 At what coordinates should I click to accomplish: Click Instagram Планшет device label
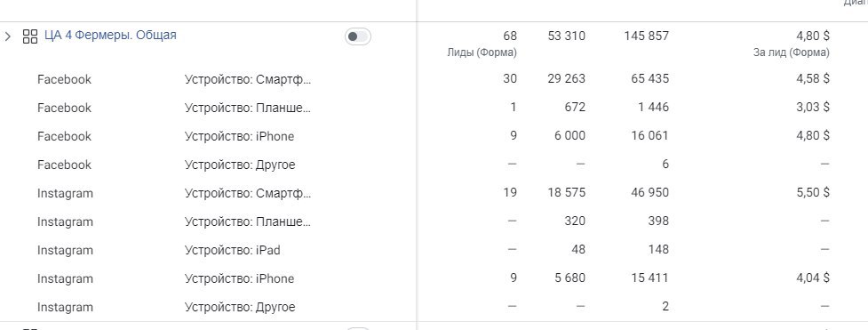248,221
